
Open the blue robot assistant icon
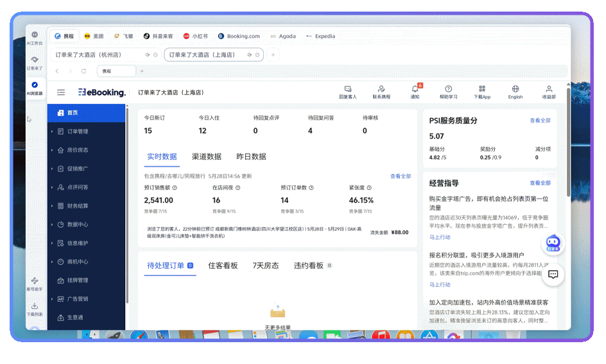(553, 243)
